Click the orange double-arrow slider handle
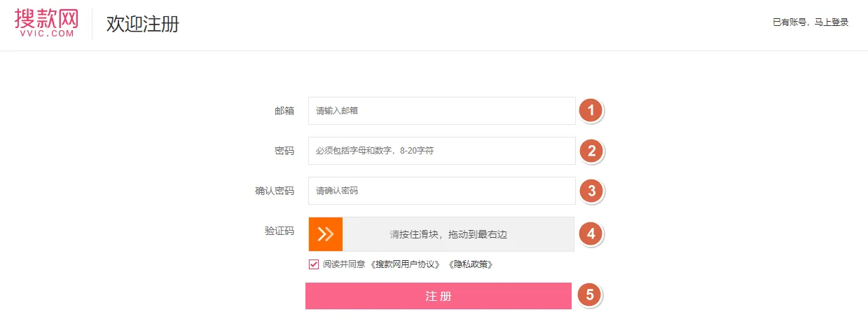This screenshot has width=868, height=324. 326,234
